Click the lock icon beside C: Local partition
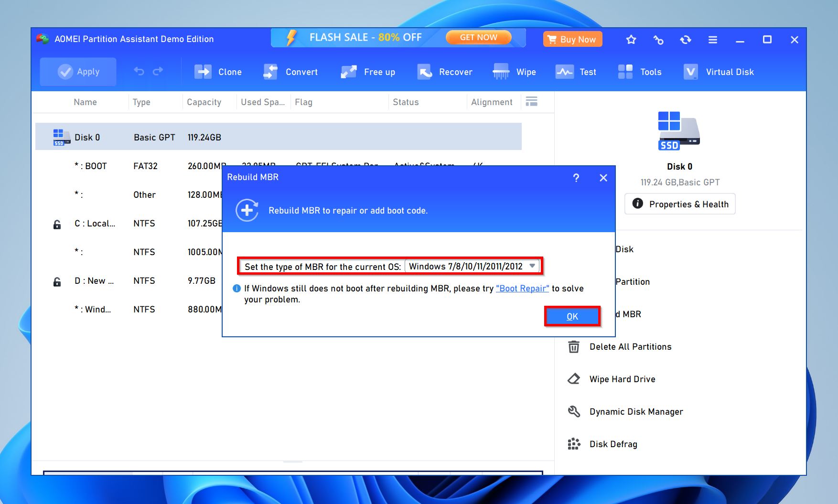This screenshot has width=838, height=504. (x=57, y=223)
